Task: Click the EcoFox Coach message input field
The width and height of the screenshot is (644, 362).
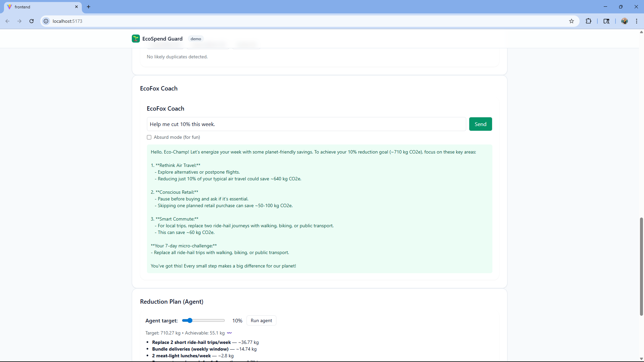Action: pyautogui.click(x=306, y=124)
